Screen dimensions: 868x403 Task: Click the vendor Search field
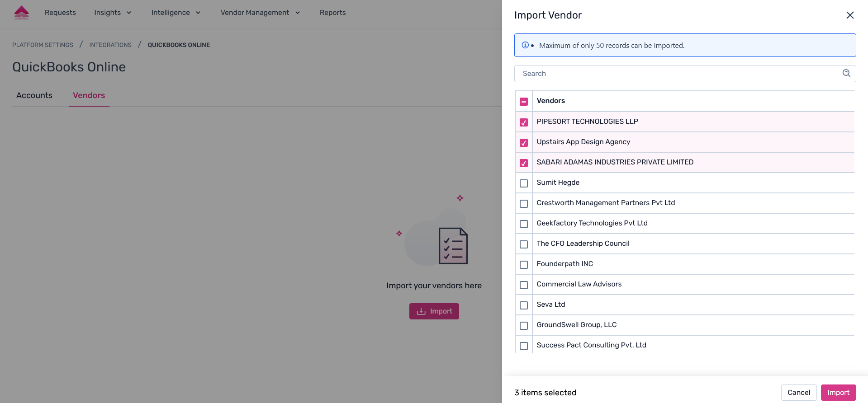click(678, 74)
